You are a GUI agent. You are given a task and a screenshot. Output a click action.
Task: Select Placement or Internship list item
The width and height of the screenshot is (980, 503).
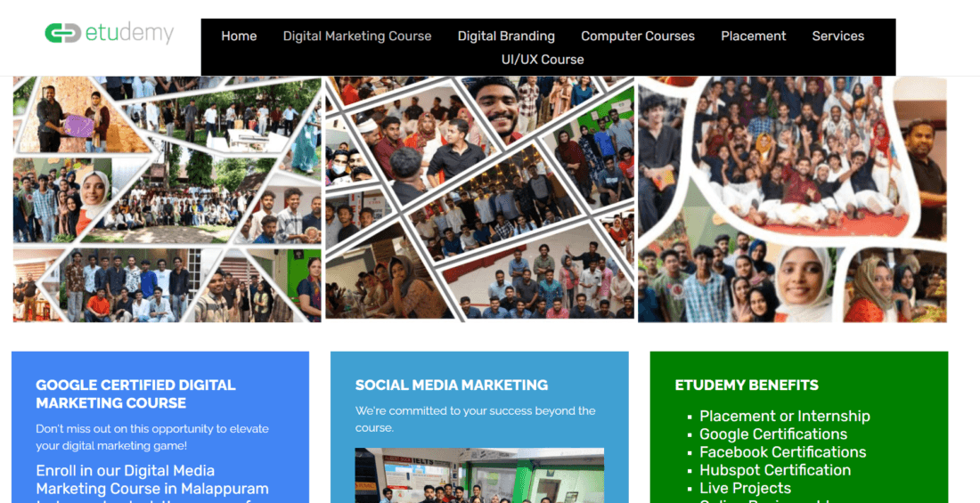[784, 416]
